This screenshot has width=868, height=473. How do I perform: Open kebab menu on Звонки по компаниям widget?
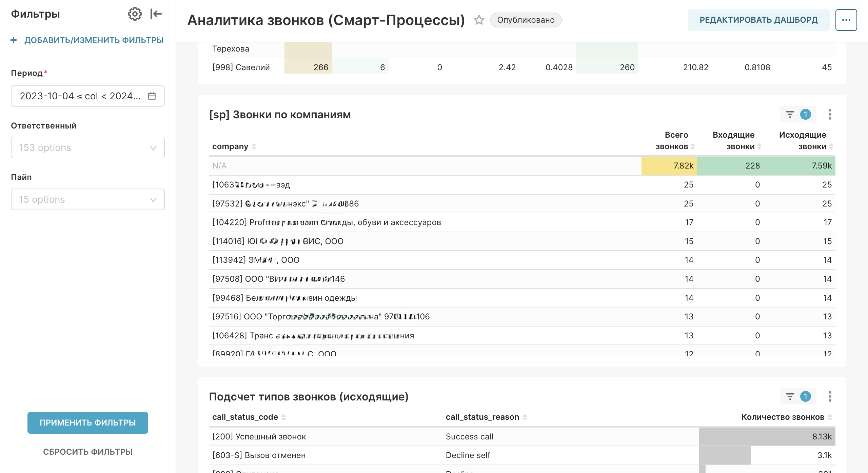[830, 114]
